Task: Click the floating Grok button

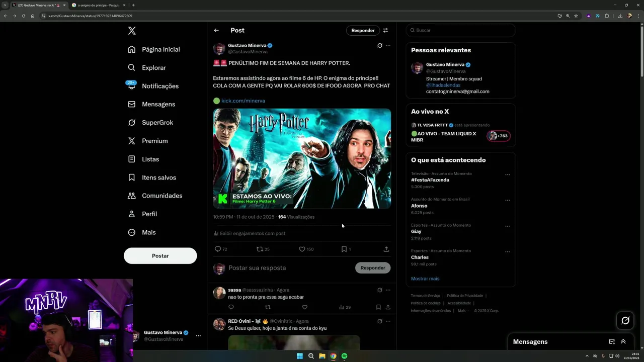Action: [x=625, y=320]
